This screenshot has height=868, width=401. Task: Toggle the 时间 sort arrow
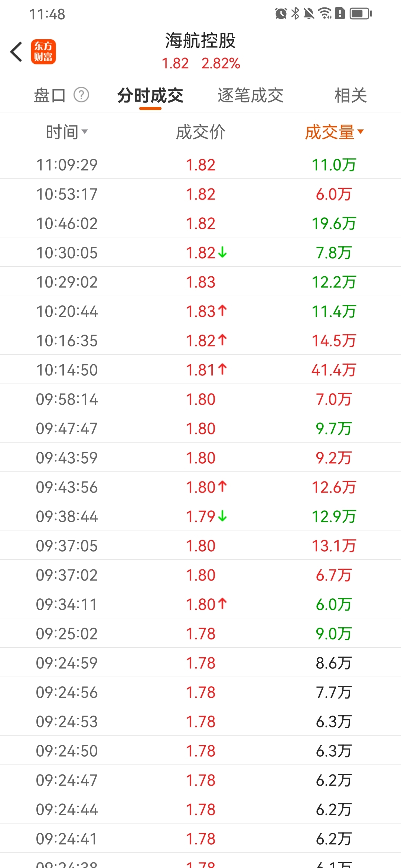point(85,132)
